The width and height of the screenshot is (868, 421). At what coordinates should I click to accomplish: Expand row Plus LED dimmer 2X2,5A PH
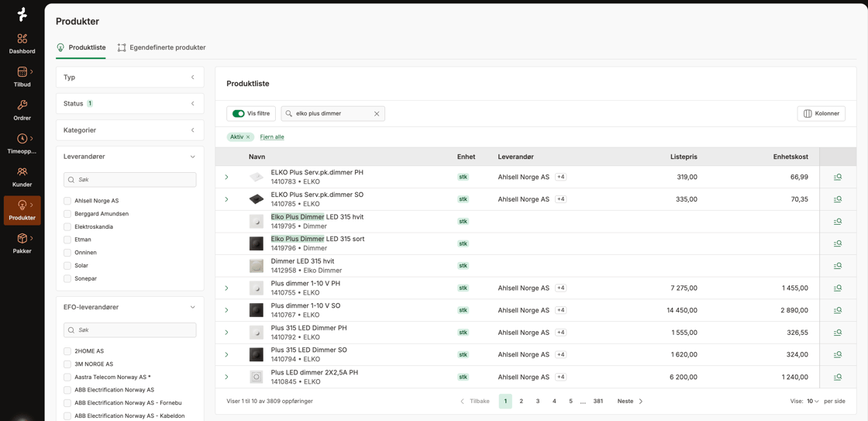click(226, 376)
